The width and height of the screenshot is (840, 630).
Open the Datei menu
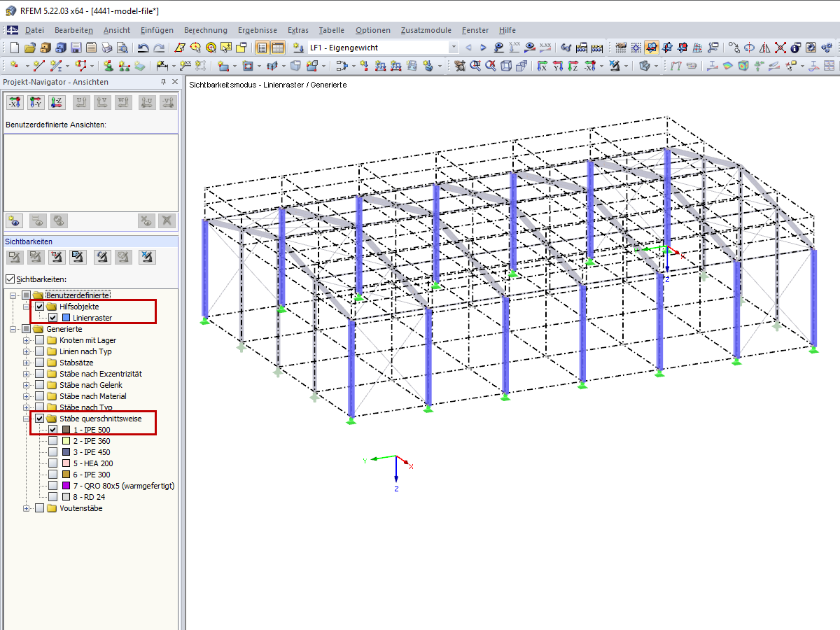(34, 30)
